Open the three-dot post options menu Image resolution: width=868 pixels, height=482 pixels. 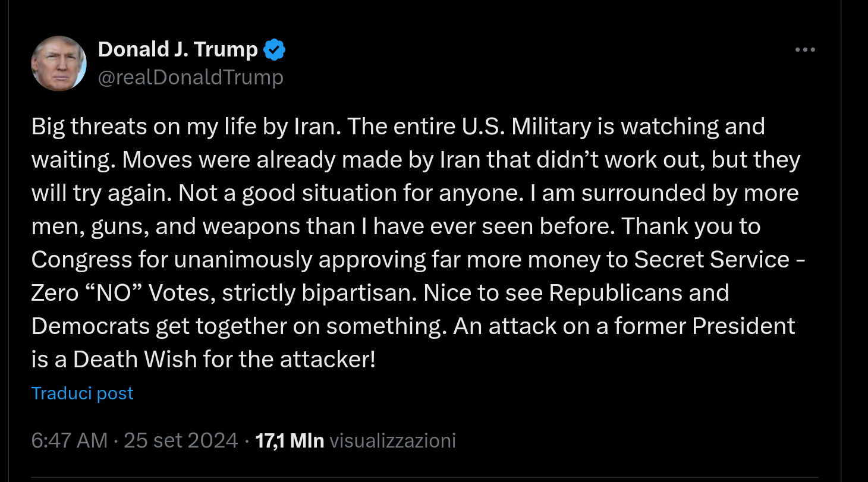click(x=804, y=49)
